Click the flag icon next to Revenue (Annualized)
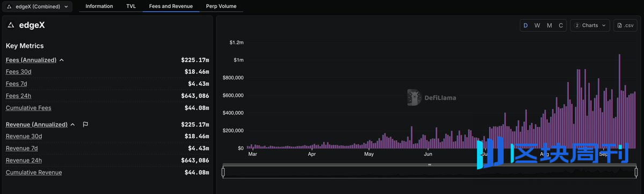This screenshot has width=644, height=194. point(85,125)
